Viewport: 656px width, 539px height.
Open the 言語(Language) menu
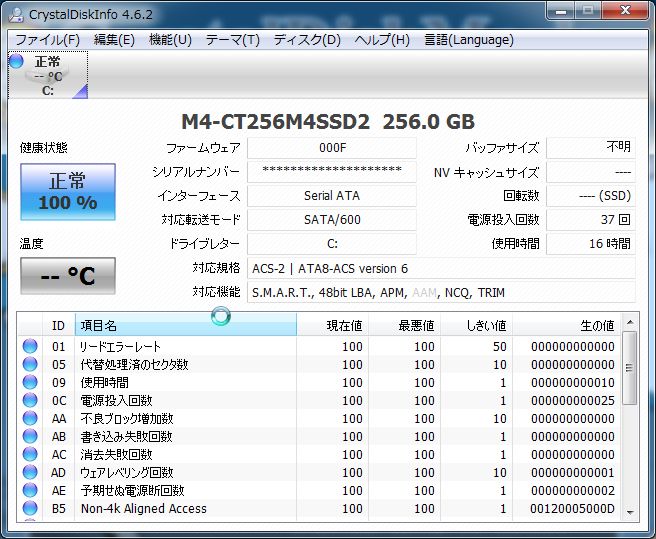pyautogui.click(x=469, y=40)
